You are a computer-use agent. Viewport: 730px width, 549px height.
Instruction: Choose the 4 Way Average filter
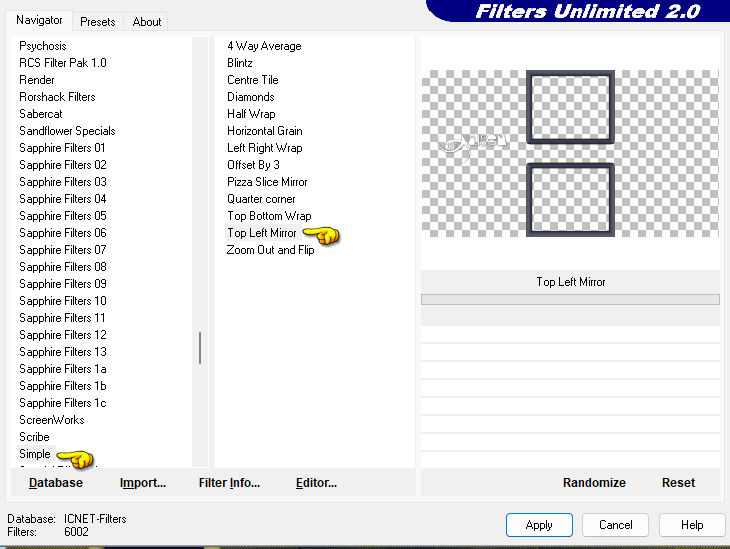pos(264,46)
